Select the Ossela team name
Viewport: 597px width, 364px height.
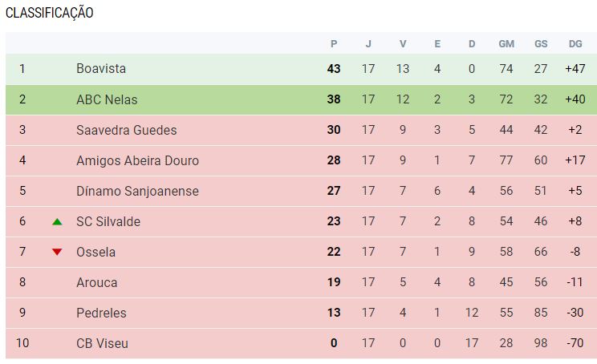95,252
